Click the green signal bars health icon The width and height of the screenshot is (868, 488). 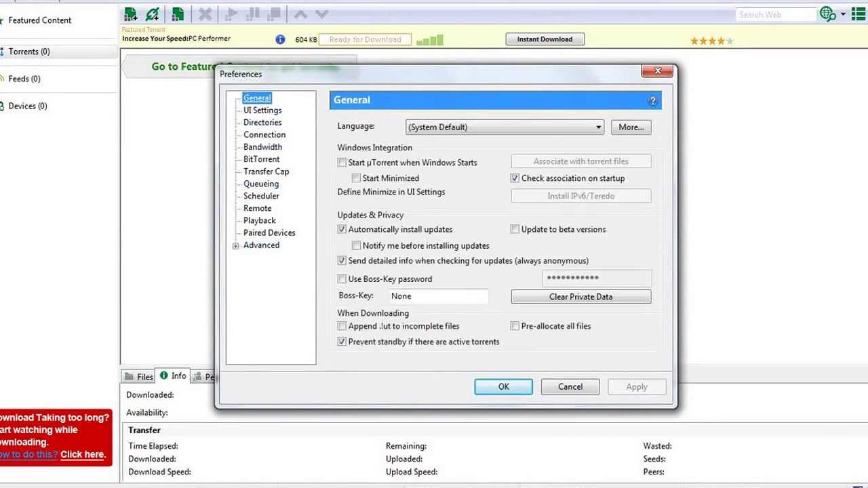coord(429,41)
